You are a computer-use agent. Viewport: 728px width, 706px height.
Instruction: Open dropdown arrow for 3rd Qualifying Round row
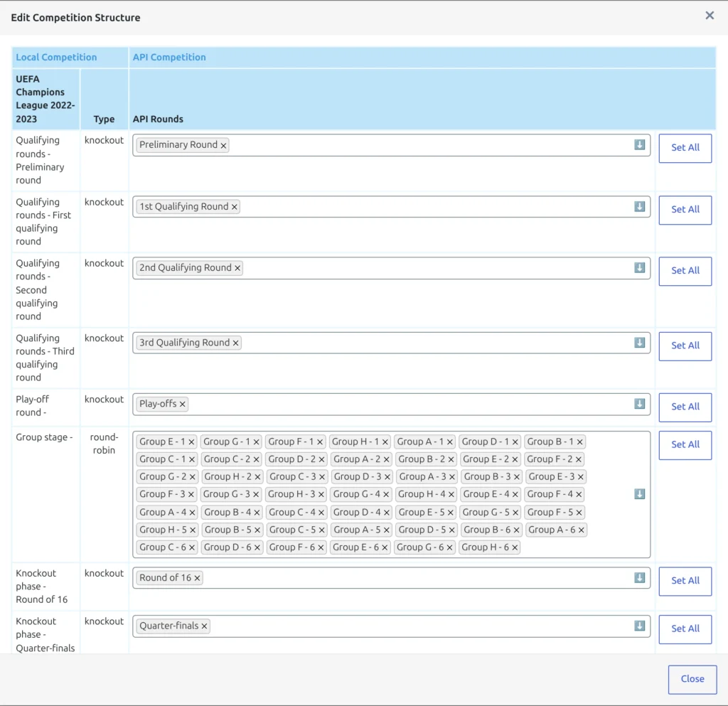(x=639, y=343)
